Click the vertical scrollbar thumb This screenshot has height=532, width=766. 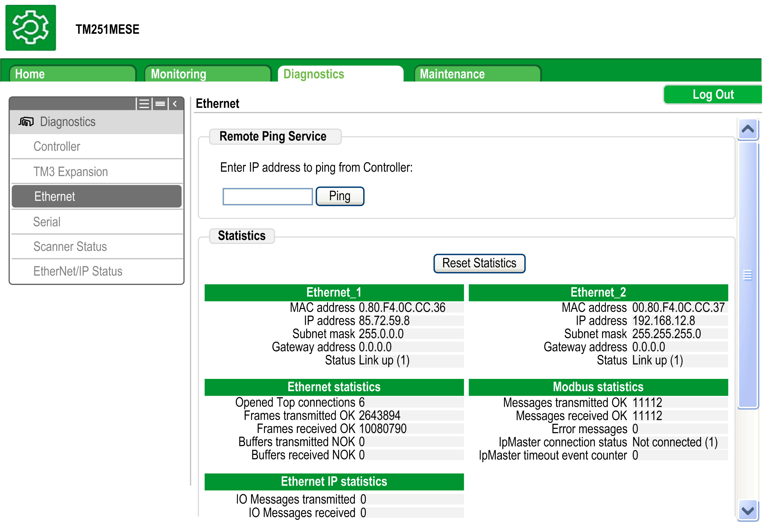click(748, 275)
